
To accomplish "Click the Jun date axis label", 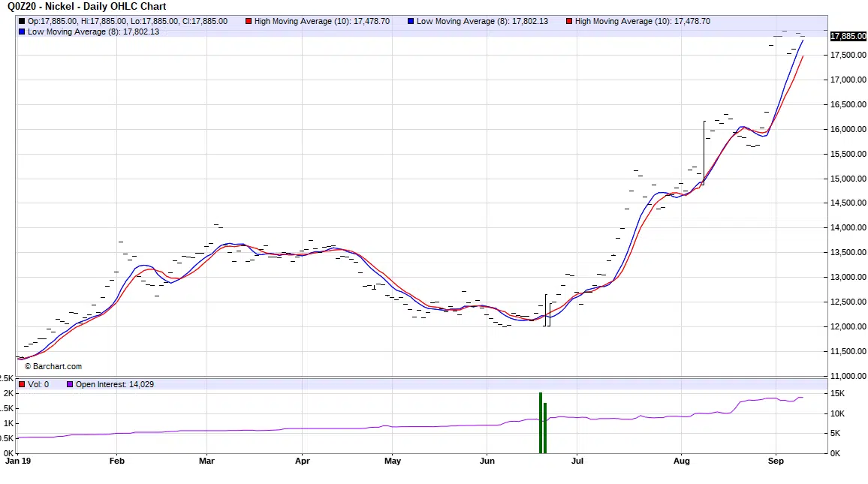I will click(487, 461).
